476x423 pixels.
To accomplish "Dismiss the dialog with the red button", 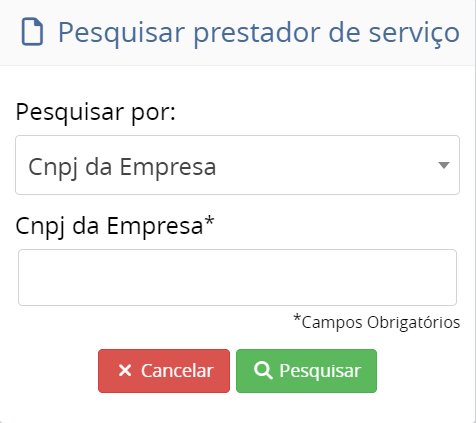I will tap(164, 371).
